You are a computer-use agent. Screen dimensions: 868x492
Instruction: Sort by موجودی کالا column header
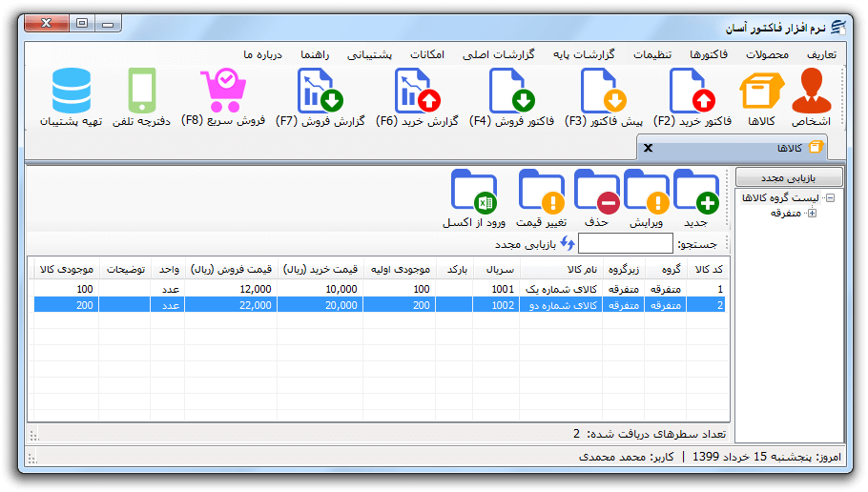coord(67,270)
